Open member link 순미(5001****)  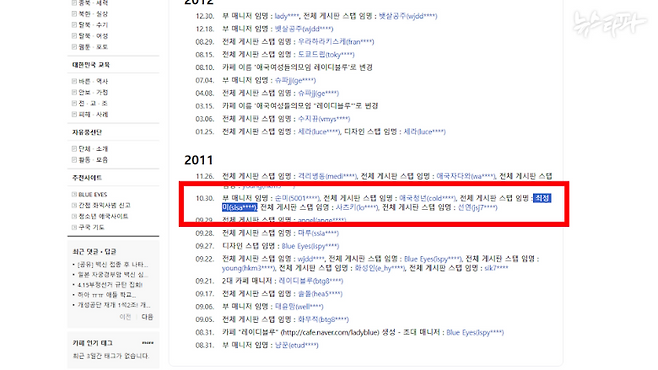coord(297,198)
